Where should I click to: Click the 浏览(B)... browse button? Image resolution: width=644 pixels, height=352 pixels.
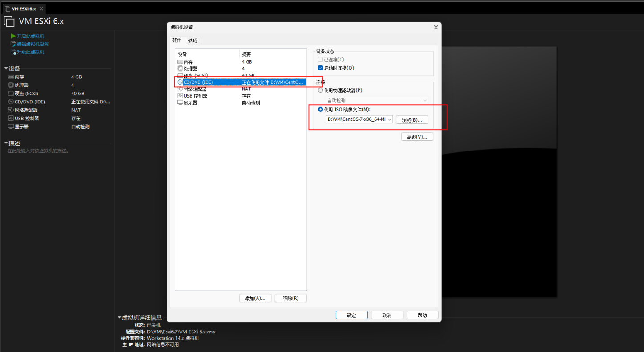[412, 120]
